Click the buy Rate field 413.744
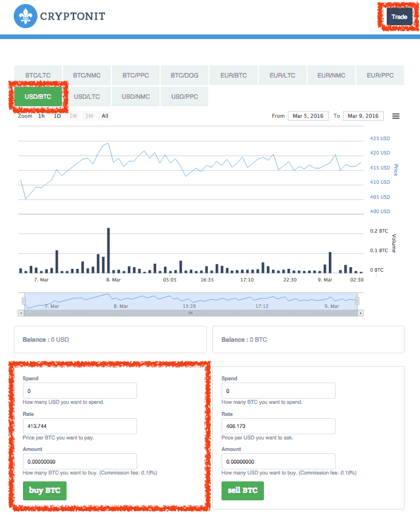420x517 pixels. tap(80, 426)
